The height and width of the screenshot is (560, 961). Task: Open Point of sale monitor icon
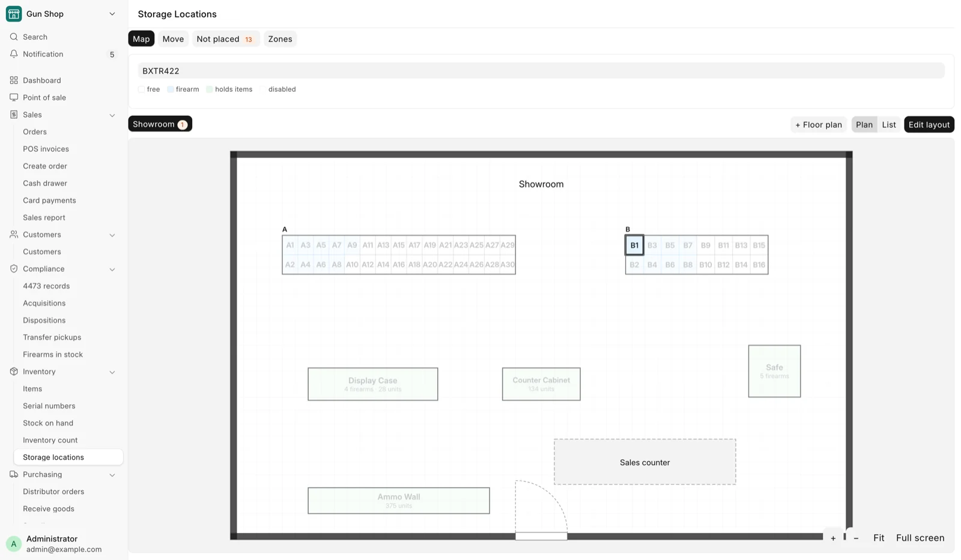(x=14, y=97)
